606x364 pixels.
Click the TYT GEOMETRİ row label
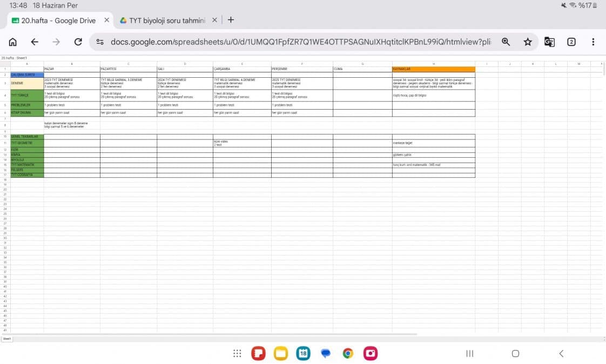pos(27,143)
